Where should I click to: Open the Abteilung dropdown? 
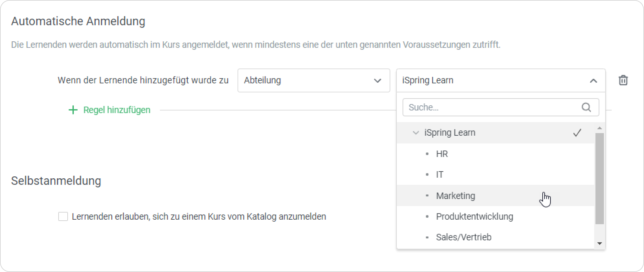(313, 80)
